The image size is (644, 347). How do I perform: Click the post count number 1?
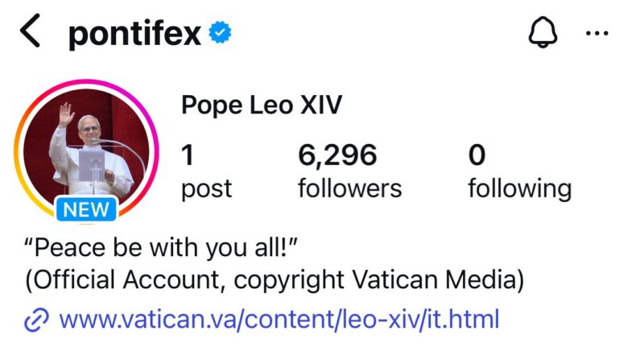click(x=188, y=155)
